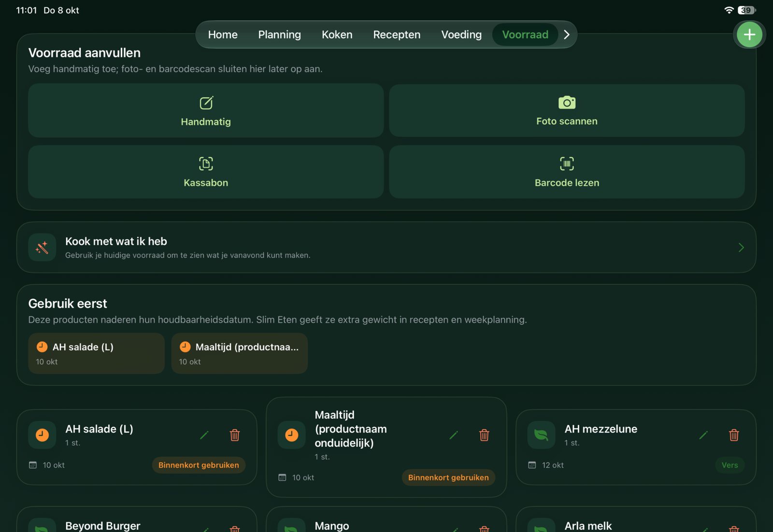Image resolution: width=773 pixels, height=532 pixels.
Task: Open the Koken tab
Action: pos(337,35)
